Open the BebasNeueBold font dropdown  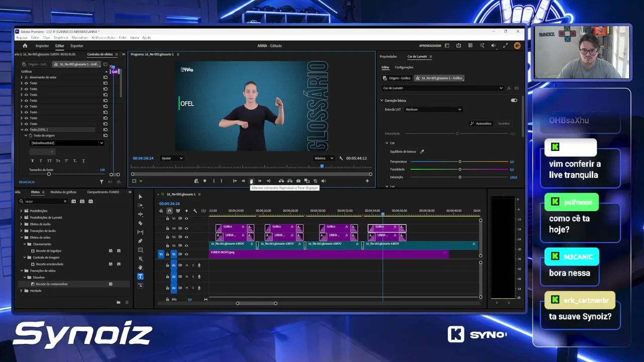[66, 143]
